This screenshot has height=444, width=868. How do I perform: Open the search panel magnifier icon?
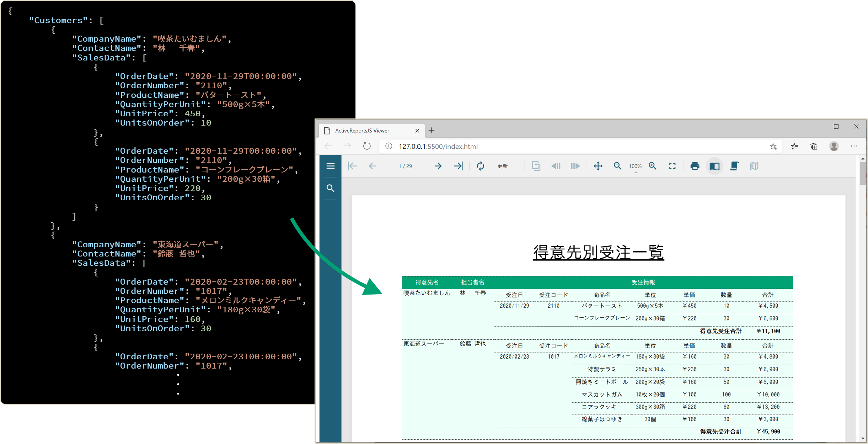point(330,188)
